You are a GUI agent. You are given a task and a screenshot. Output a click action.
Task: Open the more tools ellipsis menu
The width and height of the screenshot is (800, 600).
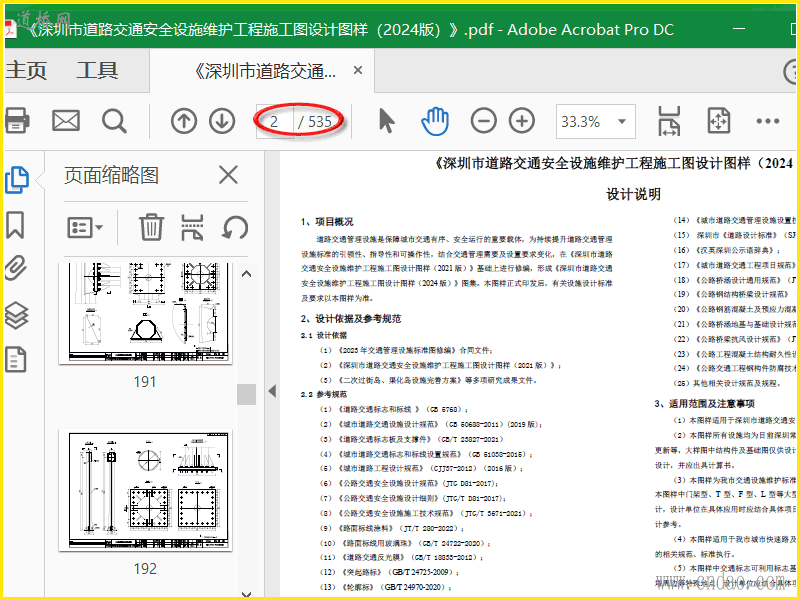pos(767,121)
